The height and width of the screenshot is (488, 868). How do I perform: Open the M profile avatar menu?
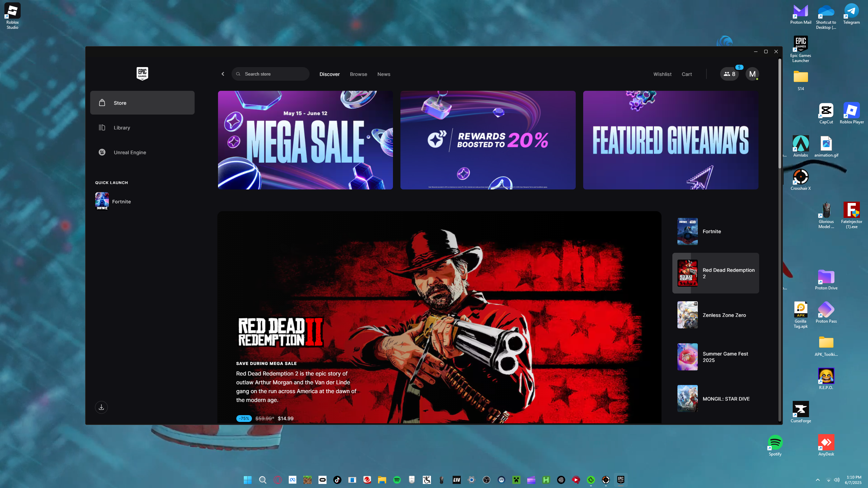752,74
